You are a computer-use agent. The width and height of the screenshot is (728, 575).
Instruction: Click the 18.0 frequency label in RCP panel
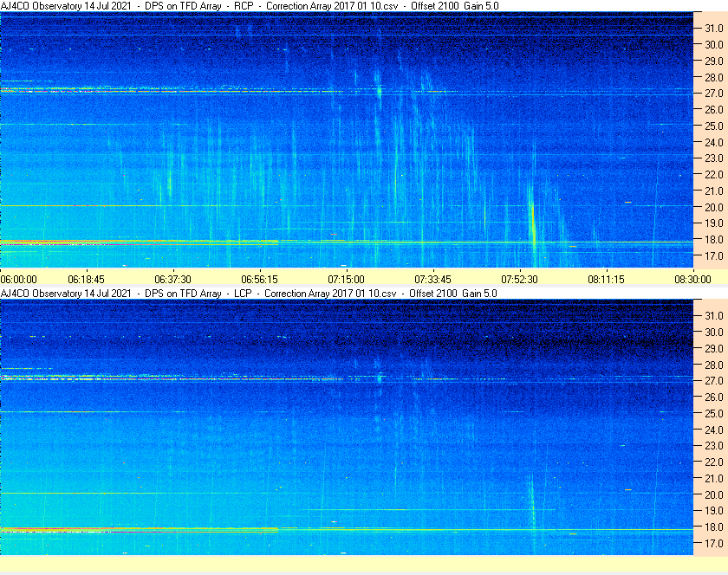pyautogui.click(x=714, y=240)
